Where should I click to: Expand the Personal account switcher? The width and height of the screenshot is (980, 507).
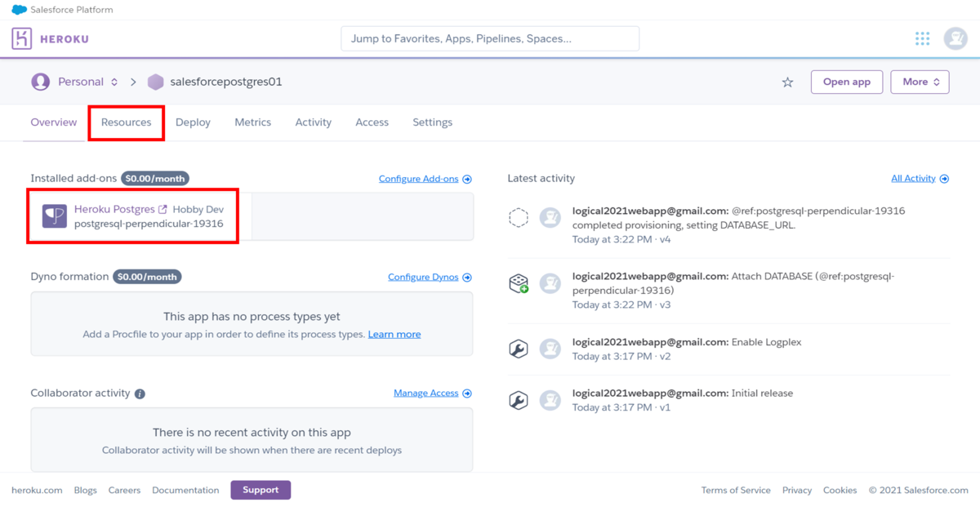[x=87, y=82]
